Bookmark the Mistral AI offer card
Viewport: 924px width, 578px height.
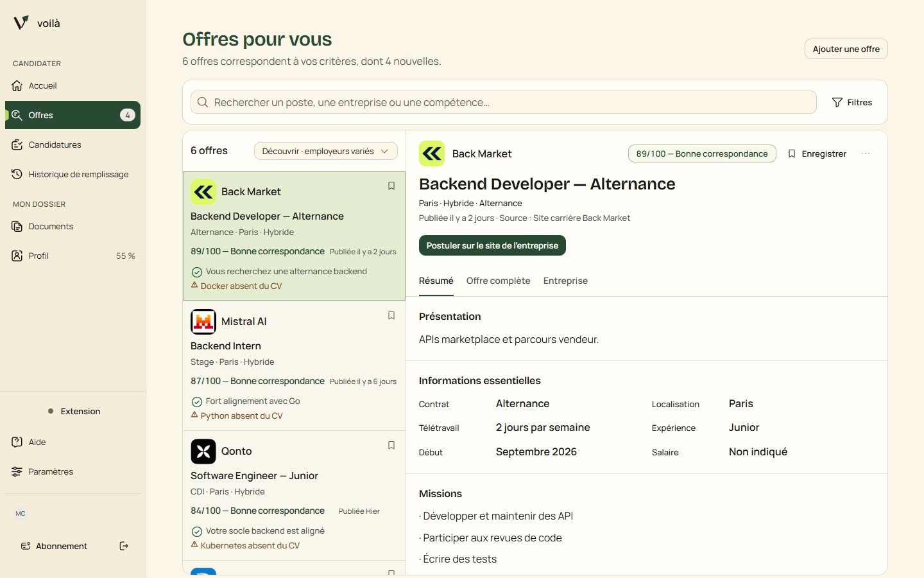pyautogui.click(x=391, y=315)
